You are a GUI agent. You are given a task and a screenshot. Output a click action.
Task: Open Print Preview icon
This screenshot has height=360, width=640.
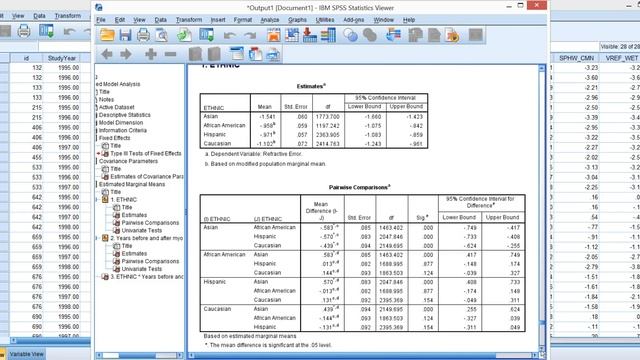point(162,35)
